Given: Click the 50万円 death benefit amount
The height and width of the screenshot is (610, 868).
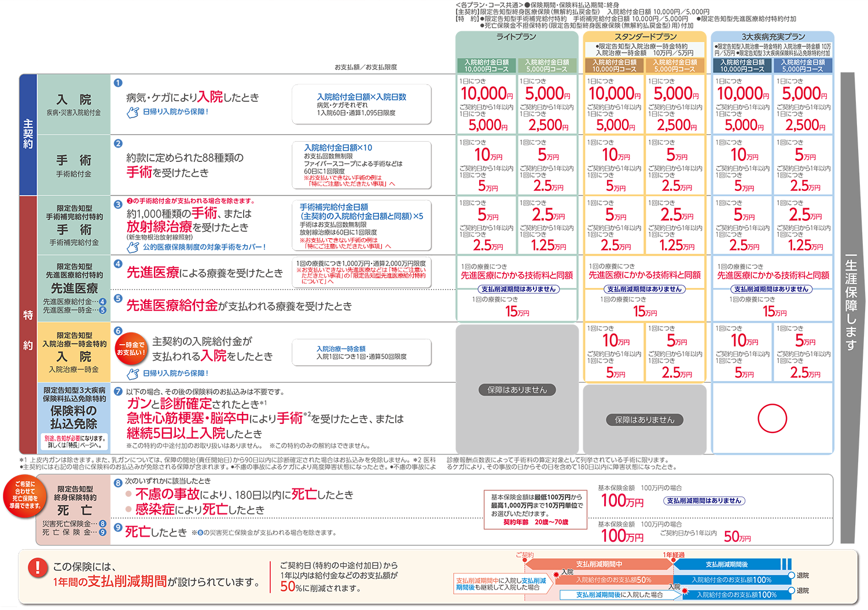Looking at the screenshot, I should tap(737, 537).
